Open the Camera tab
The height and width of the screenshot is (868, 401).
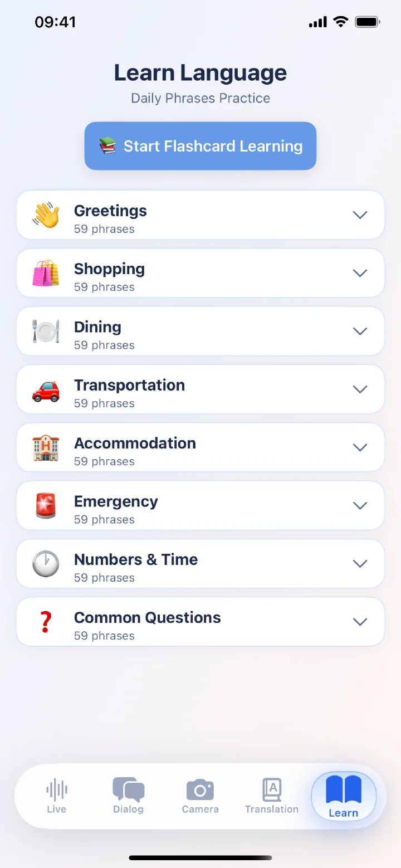200,796
